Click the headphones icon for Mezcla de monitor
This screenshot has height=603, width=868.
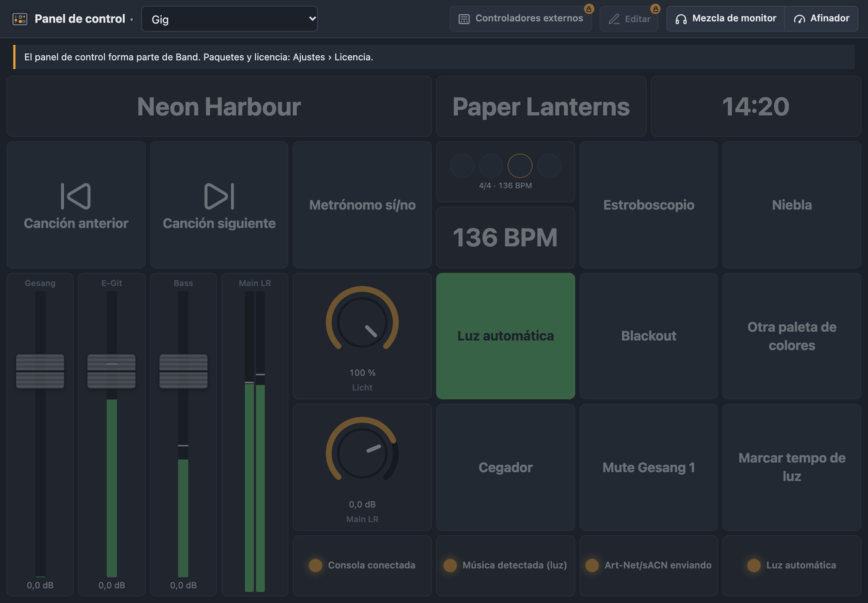(681, 19)
